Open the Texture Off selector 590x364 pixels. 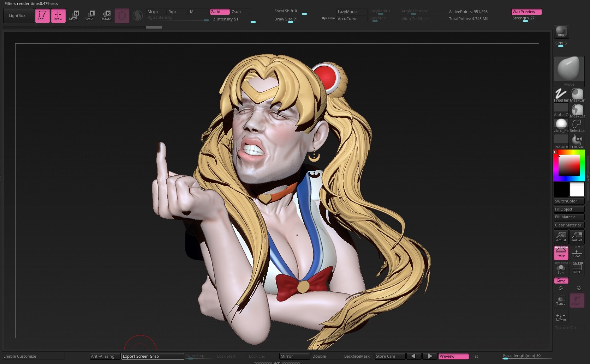(561, 141)
